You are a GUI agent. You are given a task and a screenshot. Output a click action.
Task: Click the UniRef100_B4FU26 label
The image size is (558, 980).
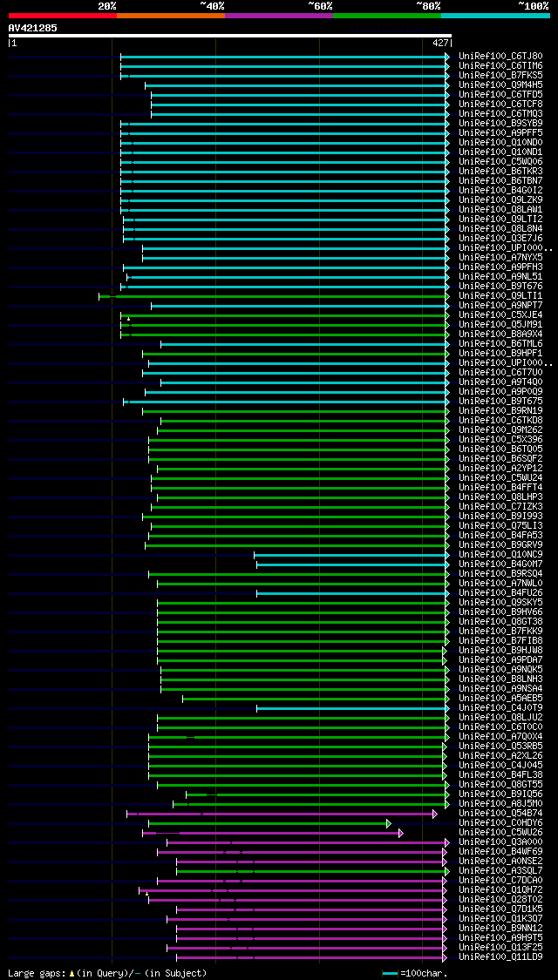tap(500, 592)
